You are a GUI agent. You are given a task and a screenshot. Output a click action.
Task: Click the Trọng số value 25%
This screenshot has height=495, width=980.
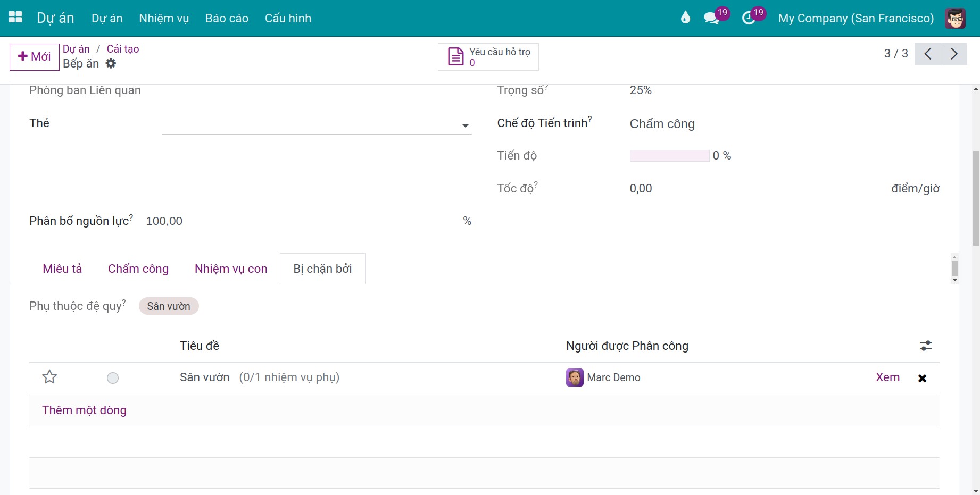(641, 90)
